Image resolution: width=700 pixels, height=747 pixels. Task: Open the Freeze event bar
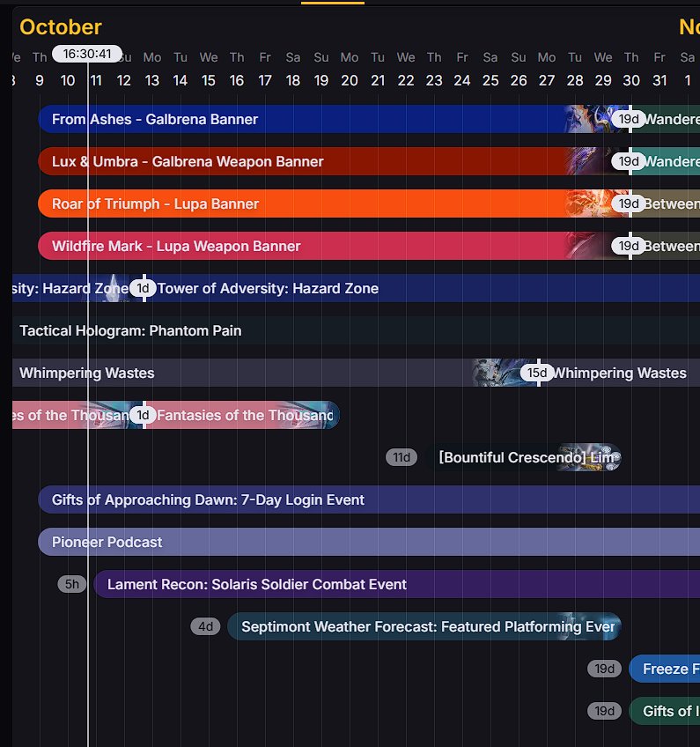(665, 669)
